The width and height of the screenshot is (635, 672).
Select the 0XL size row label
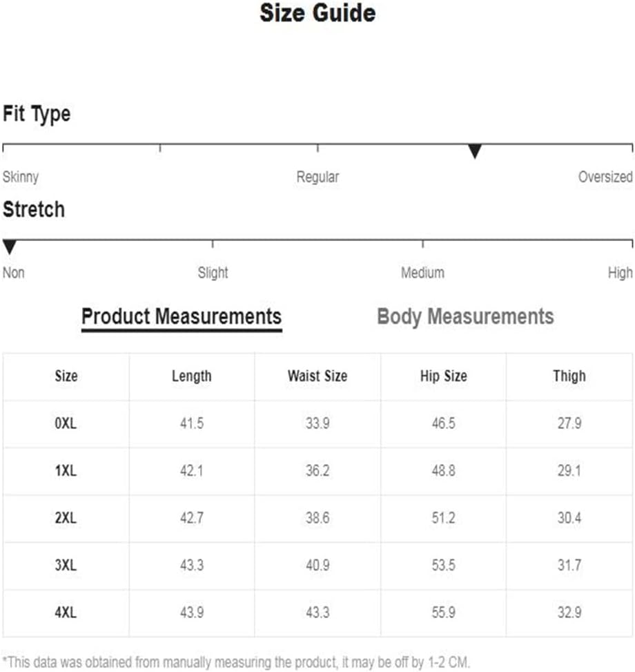[66, 423]
